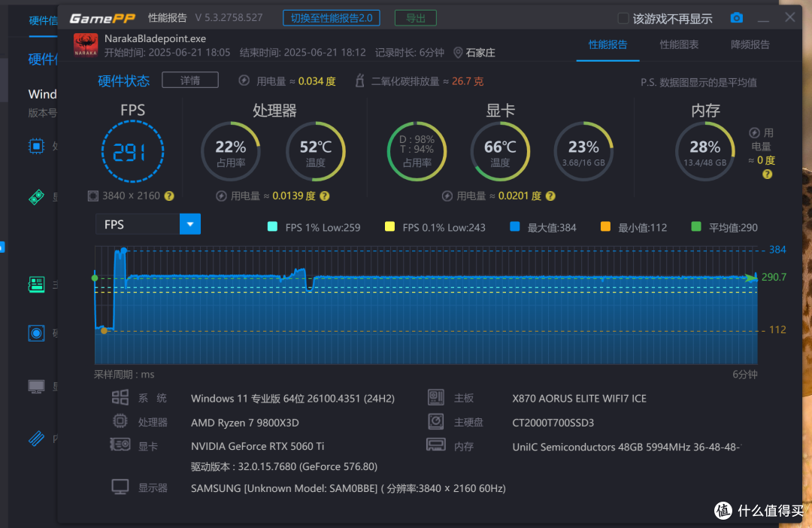This screenshot has height=528, width=812.
Task: Click the 详情 details button
Action: [x=190, y=80]
